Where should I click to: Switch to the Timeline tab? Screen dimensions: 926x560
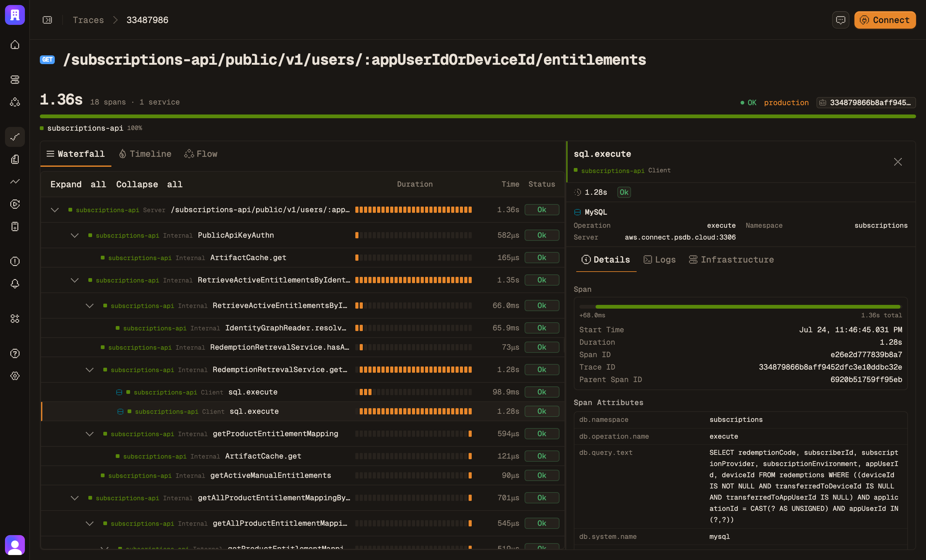point(145,154)
